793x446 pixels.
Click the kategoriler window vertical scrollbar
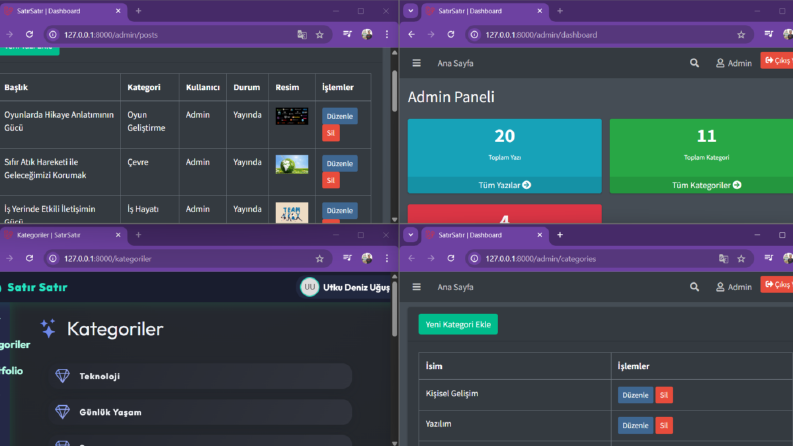394,308
